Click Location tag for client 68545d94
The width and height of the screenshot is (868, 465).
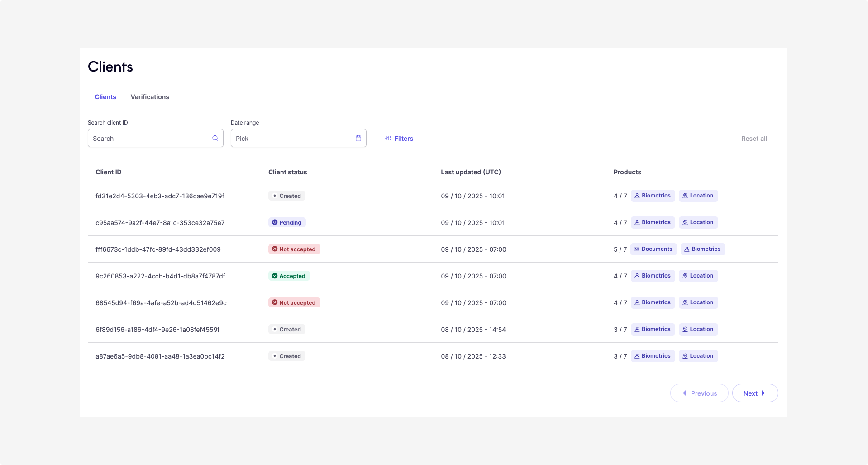coord(698,302)
